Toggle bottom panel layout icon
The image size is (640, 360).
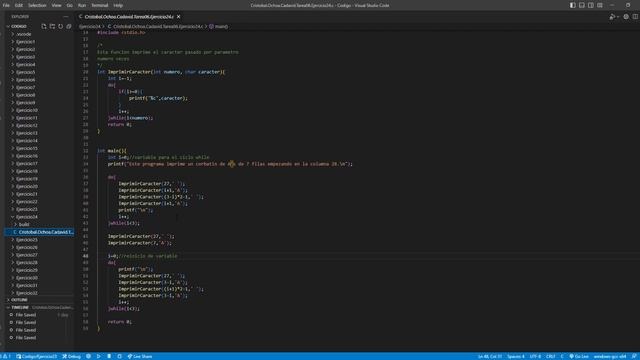582,5
